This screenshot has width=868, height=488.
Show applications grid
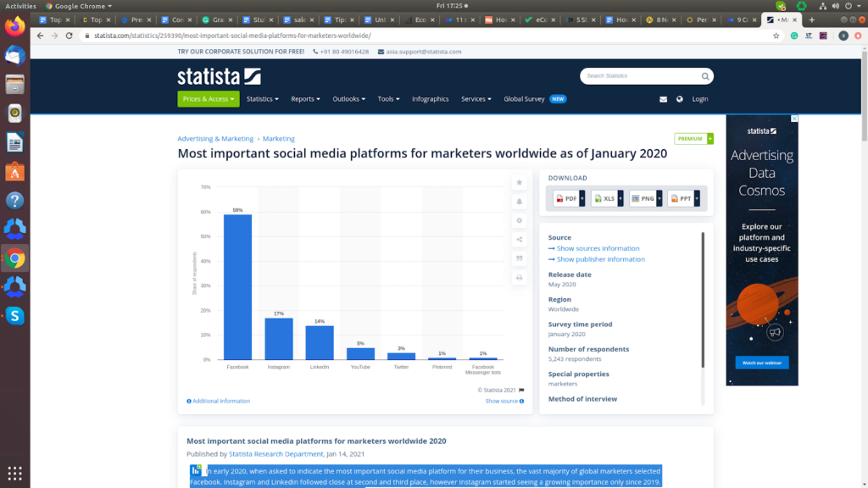pos(15,474)
